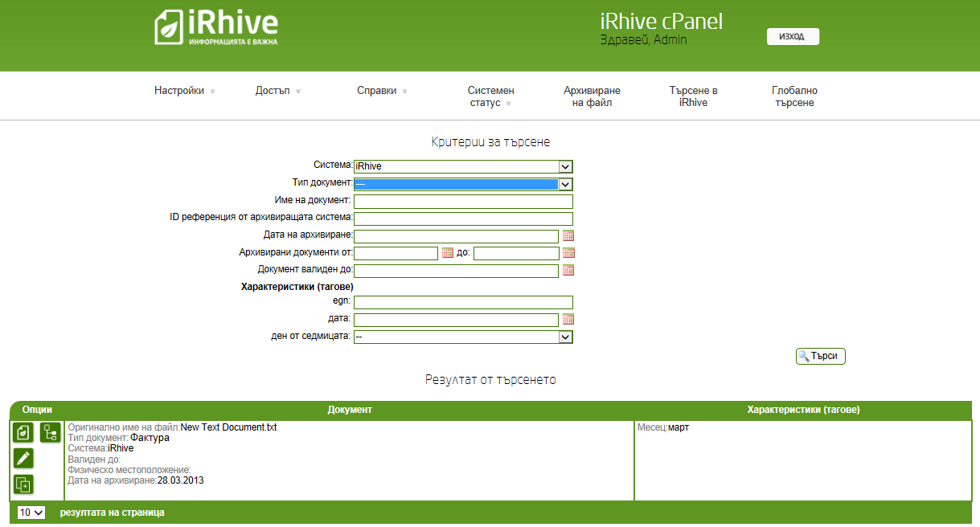Screen dimensions: 980x527
Task: Focus the egn tag input field
Action: click(x=463, y=302)
